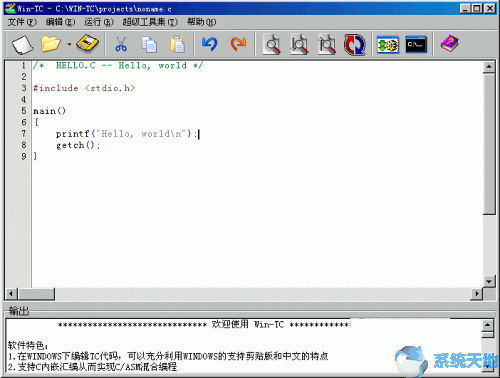Expand the dropdown arrow beside the open folder icon

pos(69,44)
